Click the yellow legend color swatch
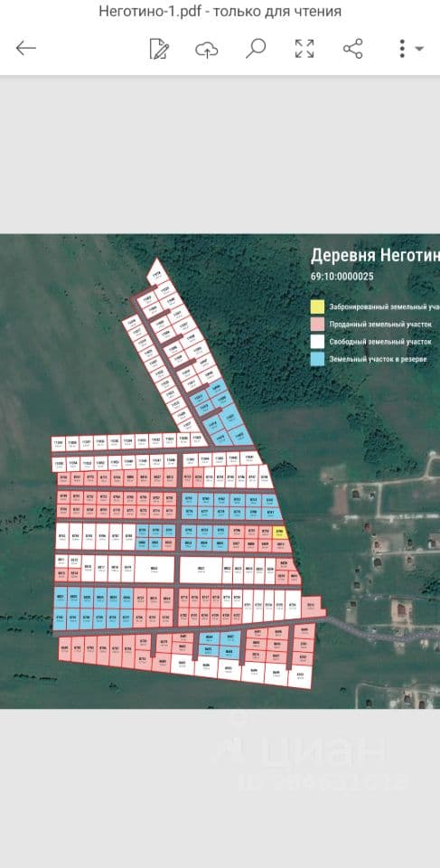Image resolution: width=440 pixels, height=868 pixels. click(x=317, y=307)
